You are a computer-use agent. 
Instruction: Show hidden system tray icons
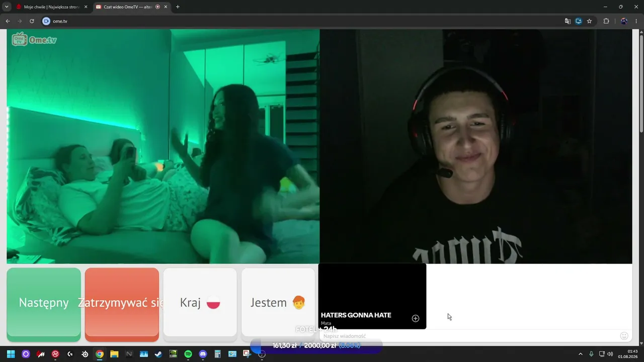point(580,354)
